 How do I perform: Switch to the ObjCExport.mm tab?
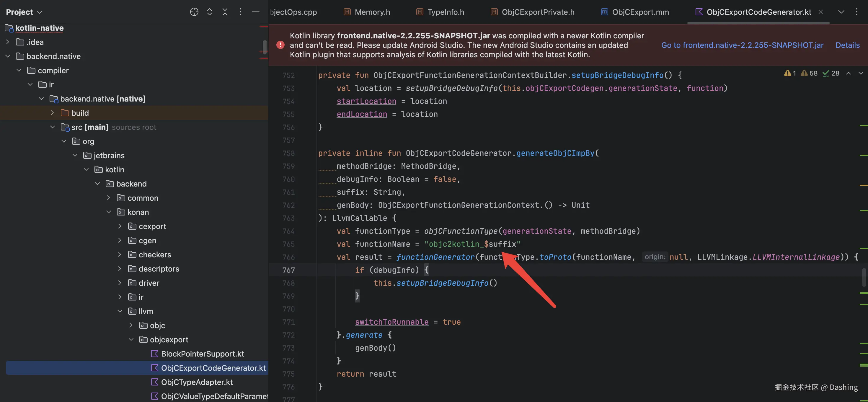click(640, 12)
